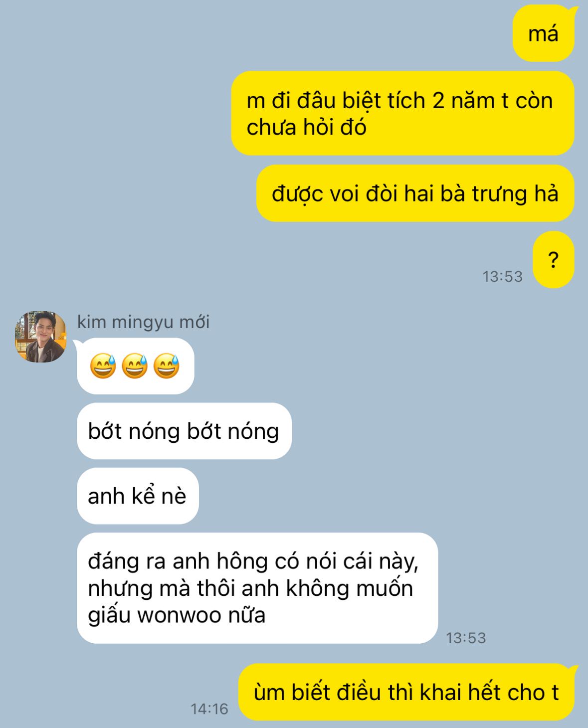Viewport: 588px width, 728px height.
Task: Select the yellow 'má' message bubble
Action: click(543, 34)
